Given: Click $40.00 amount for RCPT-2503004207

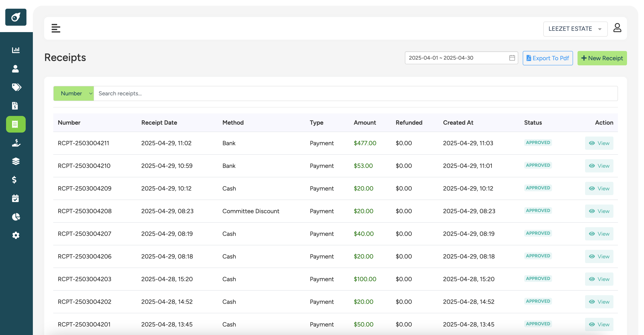Looking at the screenshot, I should (364, 234).
